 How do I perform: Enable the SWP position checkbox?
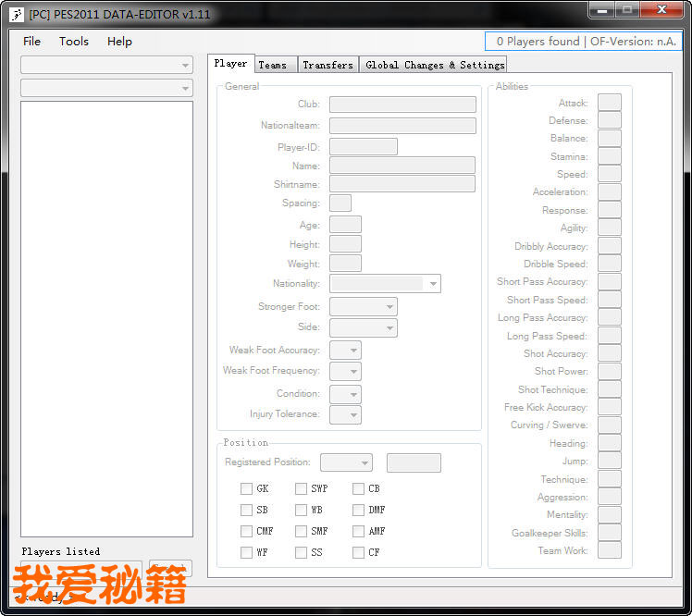point(302,488)
